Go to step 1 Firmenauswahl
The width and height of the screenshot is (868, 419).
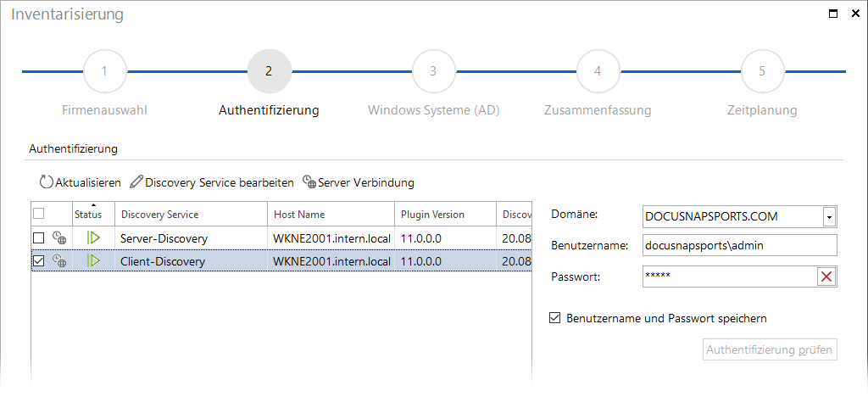[104, 71]
